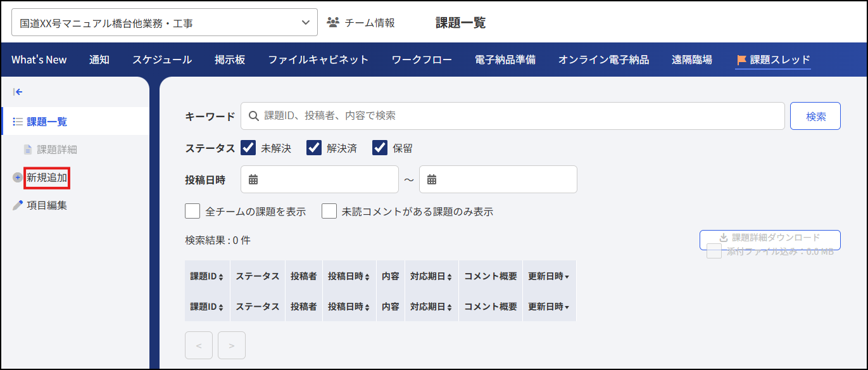Click the document icon beside 課題詳細

(x=28, y=150)
